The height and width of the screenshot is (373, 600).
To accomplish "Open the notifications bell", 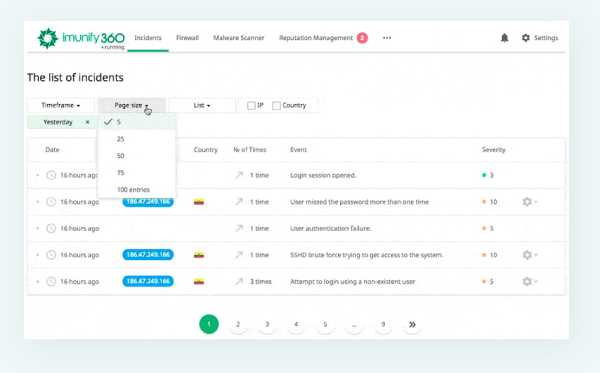I will (x=505, y=38).
